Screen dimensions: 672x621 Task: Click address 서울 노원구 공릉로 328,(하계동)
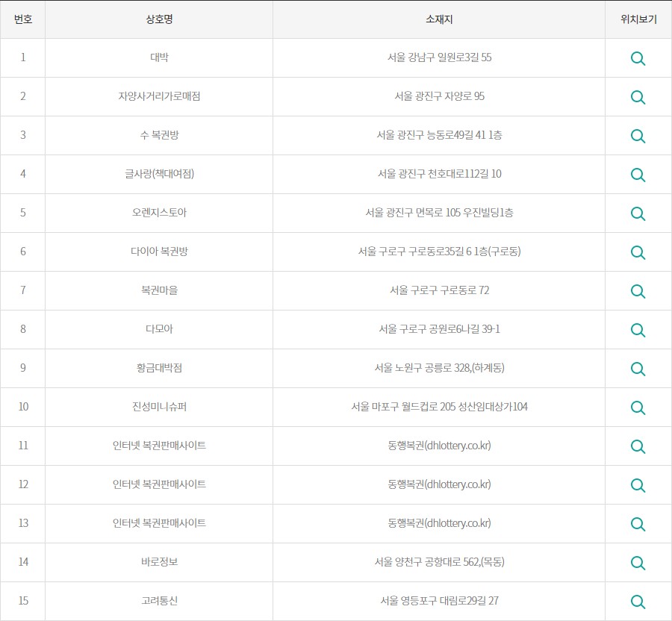(439, 367)
